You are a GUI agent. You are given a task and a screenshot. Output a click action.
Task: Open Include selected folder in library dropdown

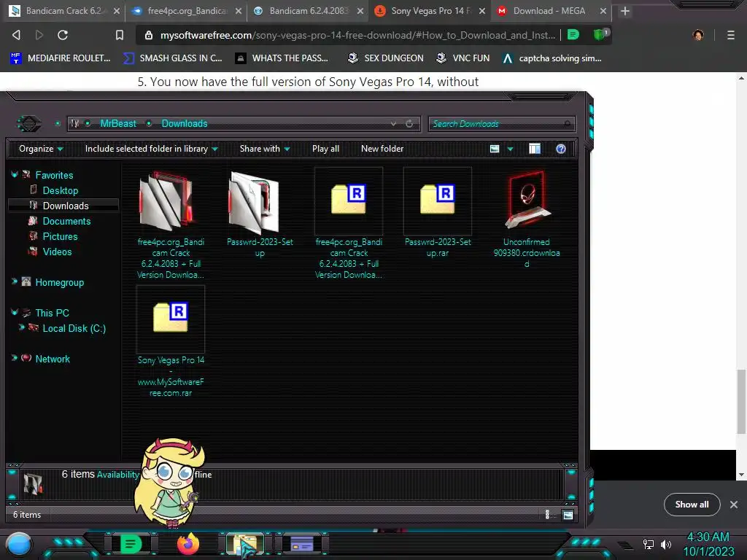click(x=151, y=149)
